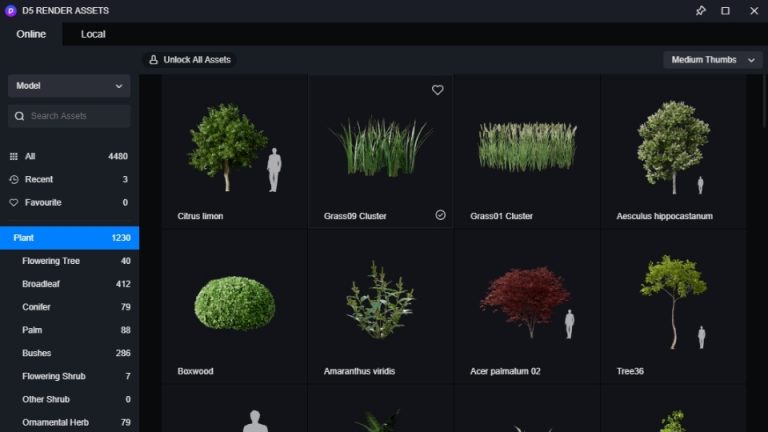Show All 4480 assets

69,156
